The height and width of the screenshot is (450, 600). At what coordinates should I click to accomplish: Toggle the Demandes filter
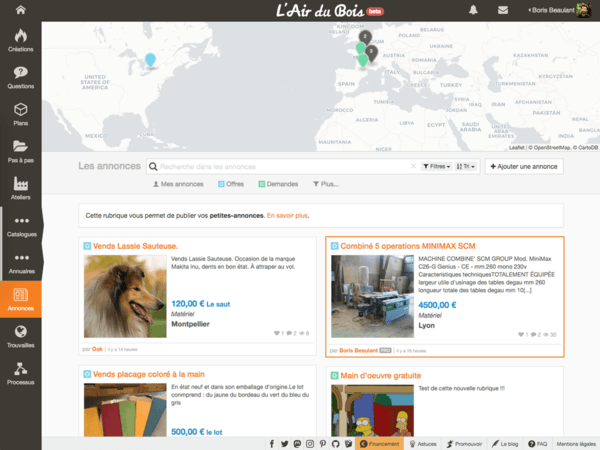point(281,184)
